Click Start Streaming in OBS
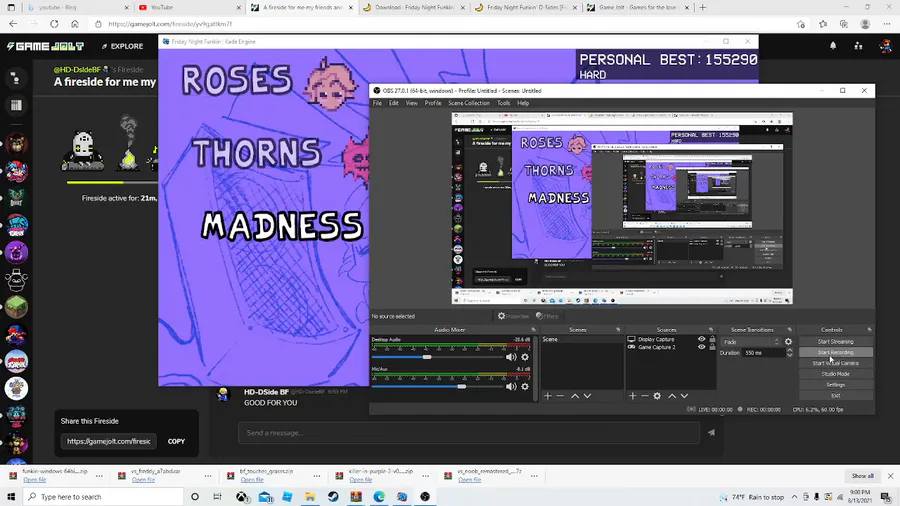This screenshot has height=506, width=900. (x=835, y=341)
